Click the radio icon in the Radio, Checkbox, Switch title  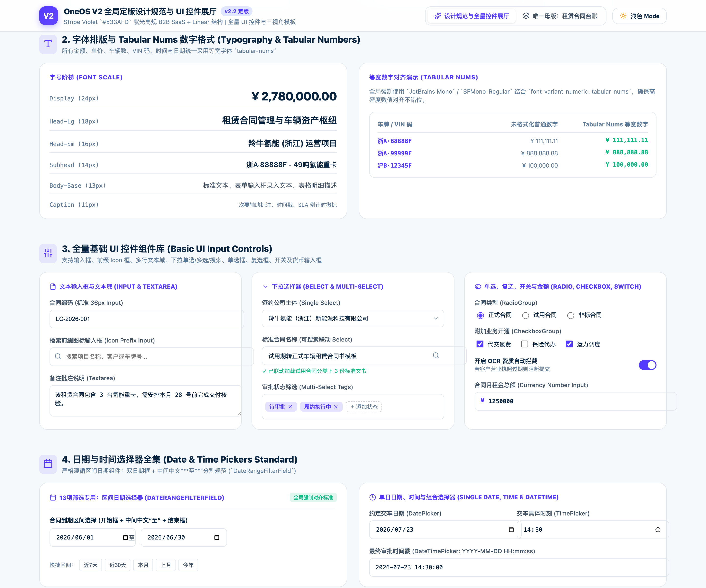[478, 287]
